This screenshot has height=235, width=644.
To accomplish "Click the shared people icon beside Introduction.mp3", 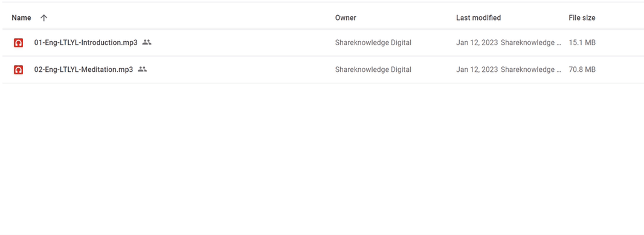I will pyautogui.click(x=147, y=42).
